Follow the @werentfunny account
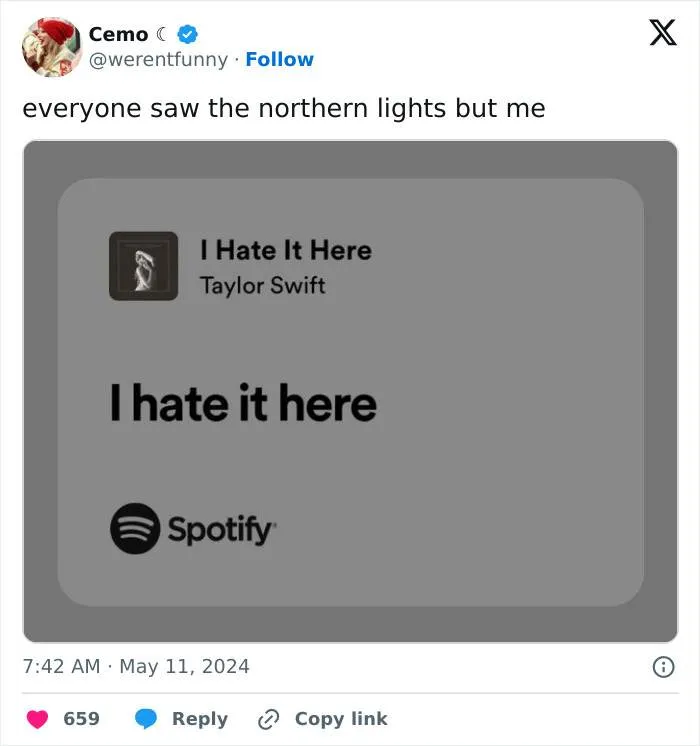Screen dimensions: 700x746 tap(279, 59)
